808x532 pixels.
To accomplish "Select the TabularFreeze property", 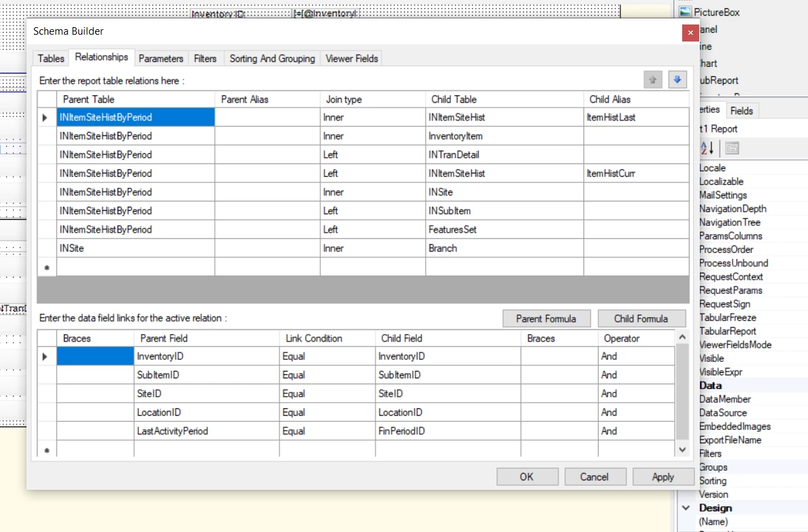I will click(x=728, y=318).
